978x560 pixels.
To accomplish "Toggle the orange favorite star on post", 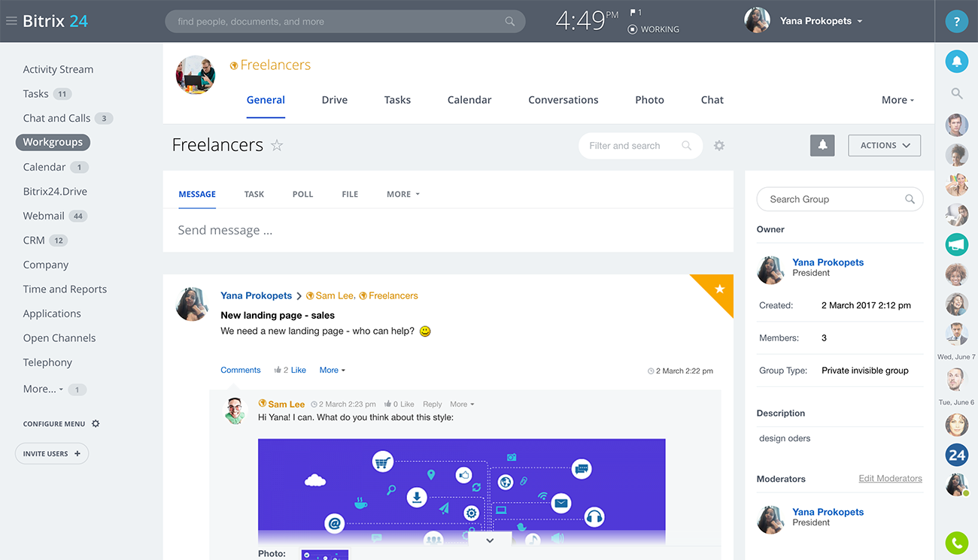I will (719, 289).
